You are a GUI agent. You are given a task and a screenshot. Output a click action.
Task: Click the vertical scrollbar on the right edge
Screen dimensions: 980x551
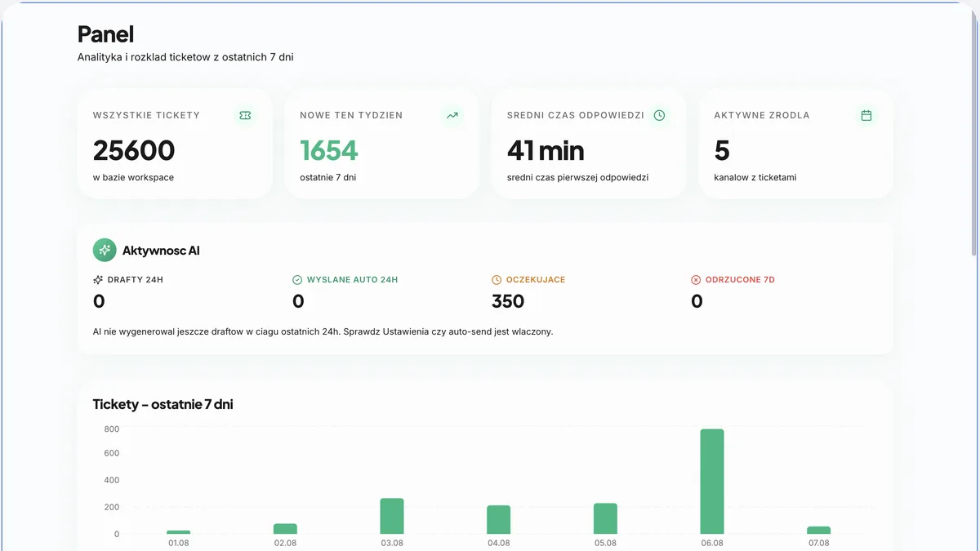coord(975,131)
